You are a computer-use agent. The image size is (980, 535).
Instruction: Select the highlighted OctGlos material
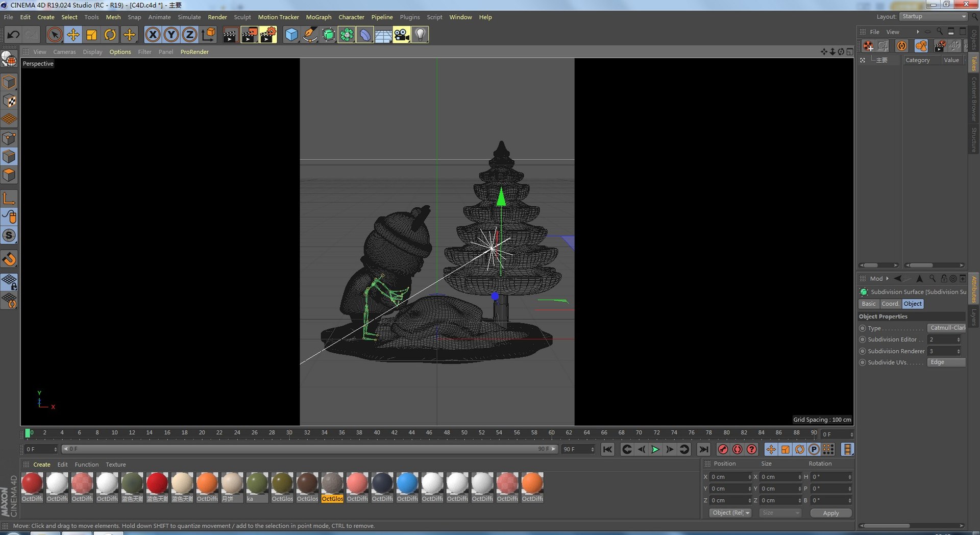(332, 488)
